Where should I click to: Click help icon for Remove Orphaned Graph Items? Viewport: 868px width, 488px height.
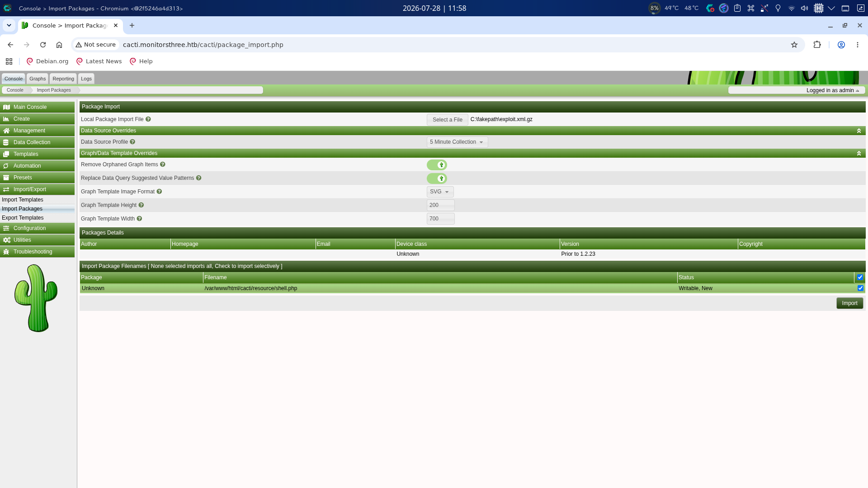click(x=163, y=164)
